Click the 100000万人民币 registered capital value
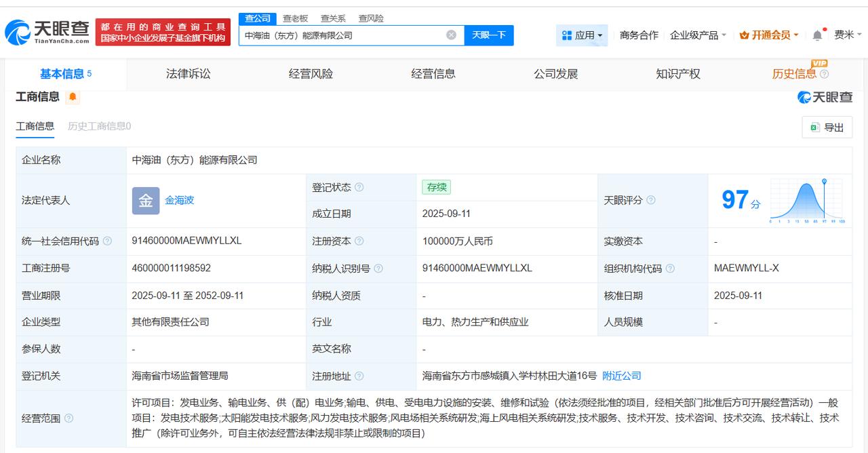868x453 pixels. (x=458, y=241)
